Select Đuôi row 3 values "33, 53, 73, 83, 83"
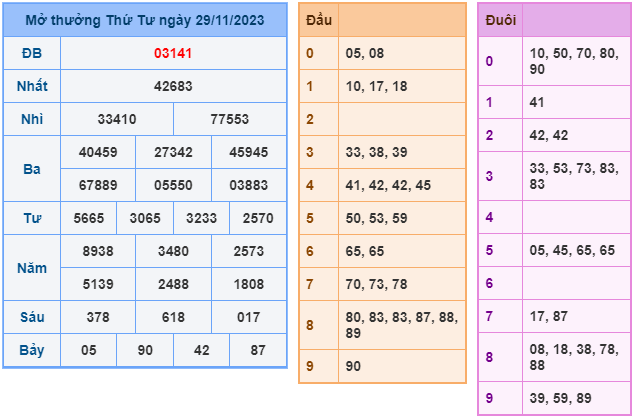The width and height of the screenshot is (634, 418). point(574,176)
